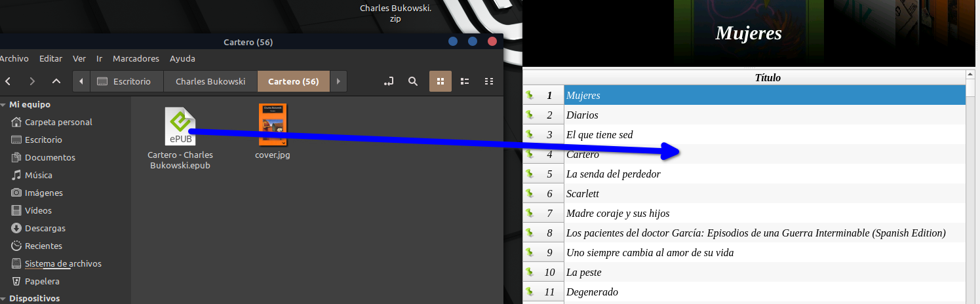Toggle the location entry icon
The width and height of the screenshot is (980, 304).
389,81
